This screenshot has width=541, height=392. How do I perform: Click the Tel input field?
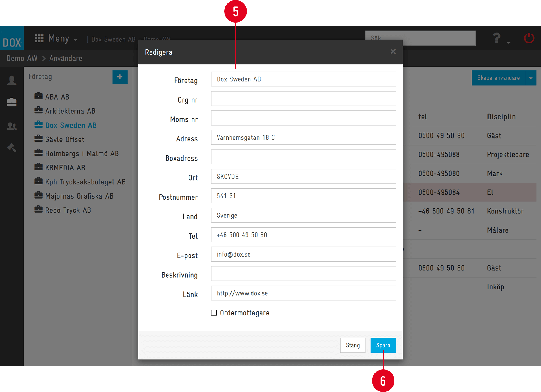click(x=303, y=235)
